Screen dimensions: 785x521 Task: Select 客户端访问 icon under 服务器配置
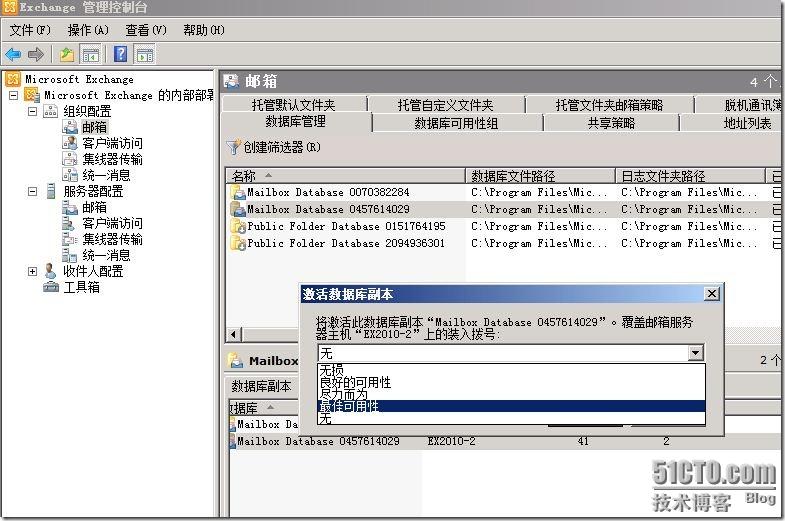pos(70,223)
